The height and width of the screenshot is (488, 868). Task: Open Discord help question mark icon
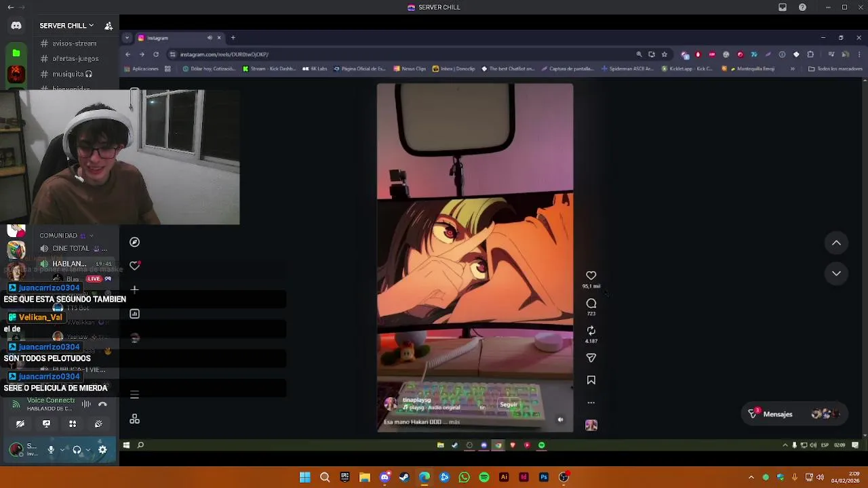(802, 7)
